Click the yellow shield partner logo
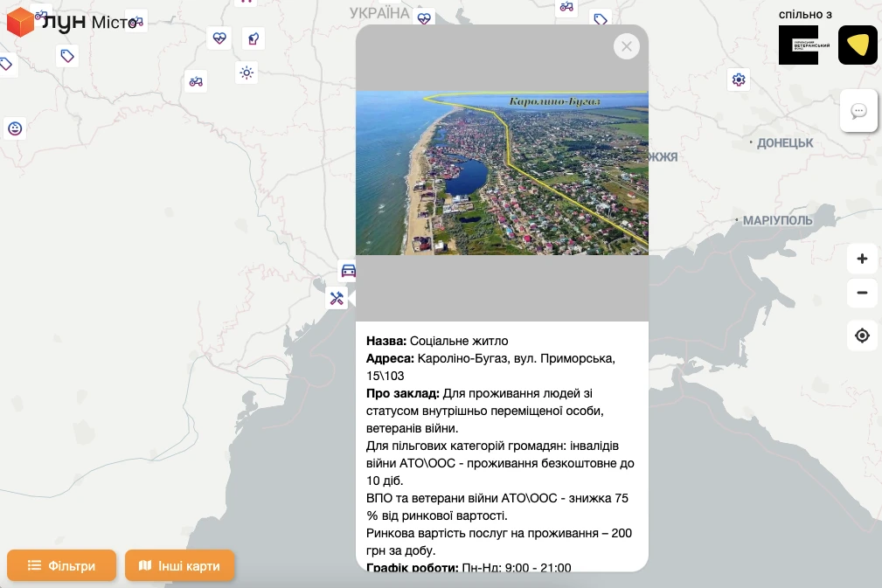882x588 pixels. point(858,45)
